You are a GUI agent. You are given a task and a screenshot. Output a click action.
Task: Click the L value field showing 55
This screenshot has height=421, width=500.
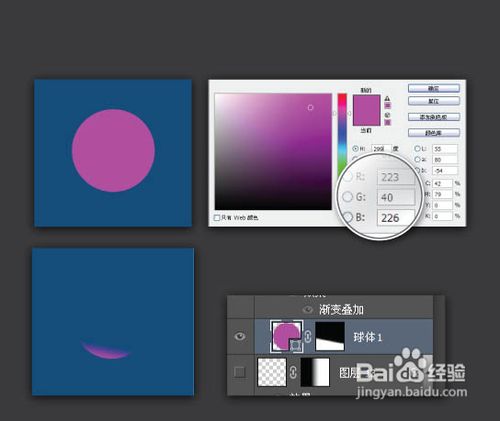(x=445, y=149)
